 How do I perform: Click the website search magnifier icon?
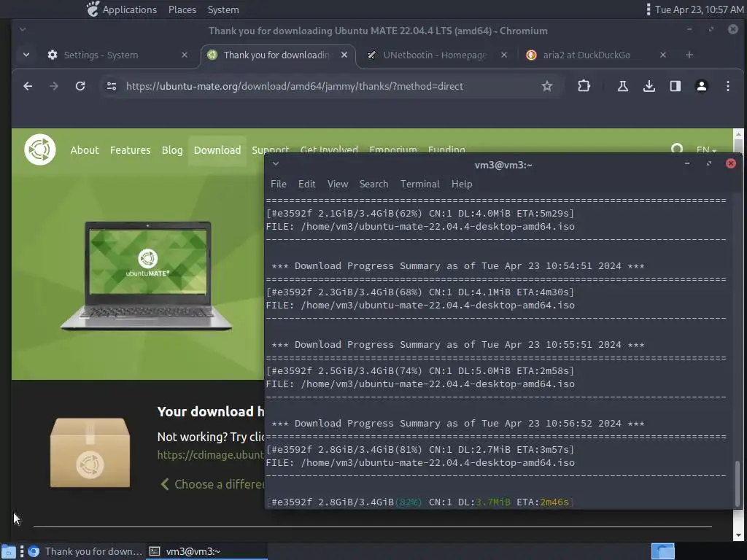click(677, 147)
